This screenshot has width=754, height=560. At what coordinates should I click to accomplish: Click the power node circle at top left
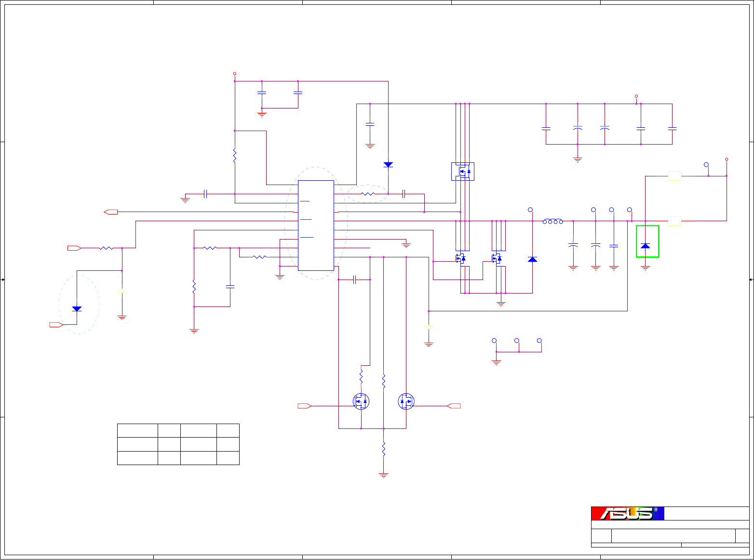235,74
